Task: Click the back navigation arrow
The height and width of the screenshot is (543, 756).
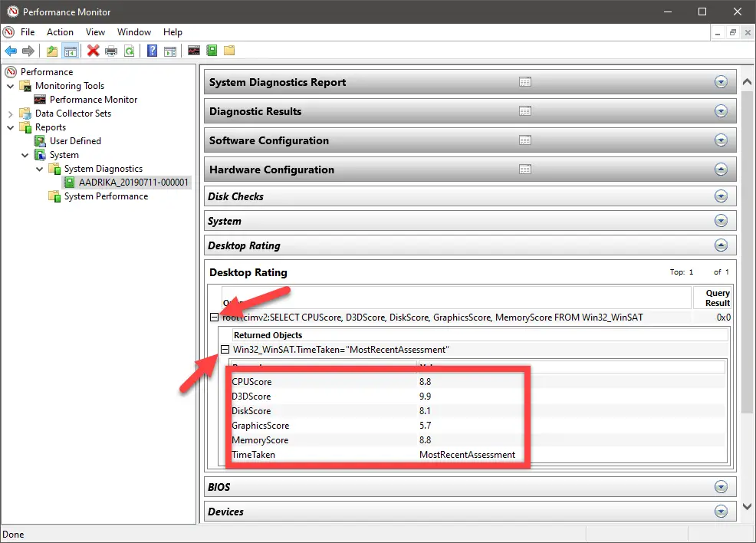Action: tap(10, 51)
